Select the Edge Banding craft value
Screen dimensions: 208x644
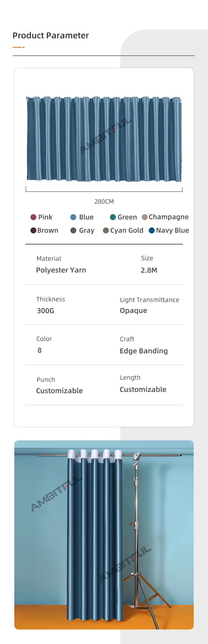(x=144, y=351)
